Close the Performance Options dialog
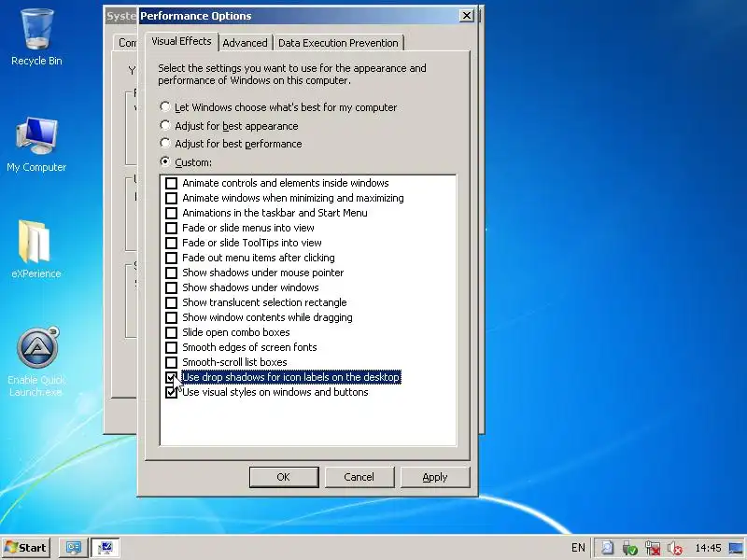 click(x=466, y=16)
